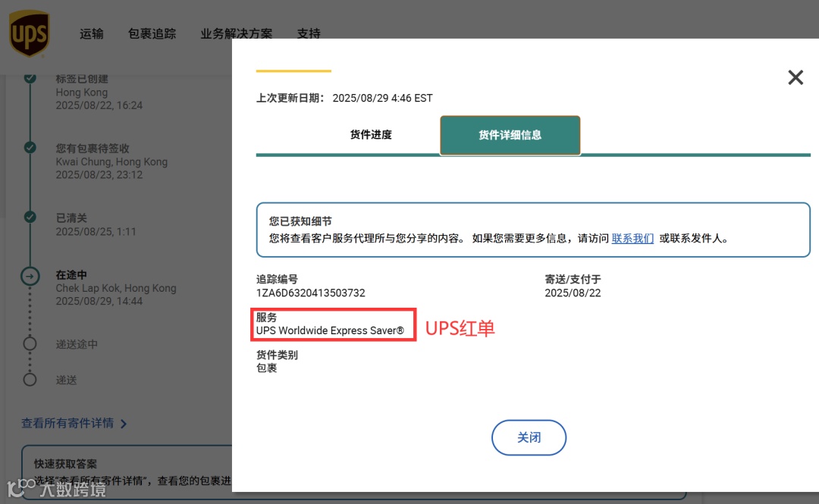The width and height of the screenshot is (819, 504).
Task: Click the 快速获取答案 heading
Action: point(65,464)
